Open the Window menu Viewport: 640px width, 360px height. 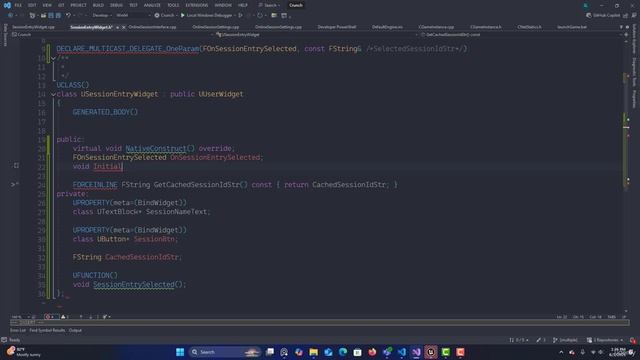pyautogui.click(x=223, y=5)
